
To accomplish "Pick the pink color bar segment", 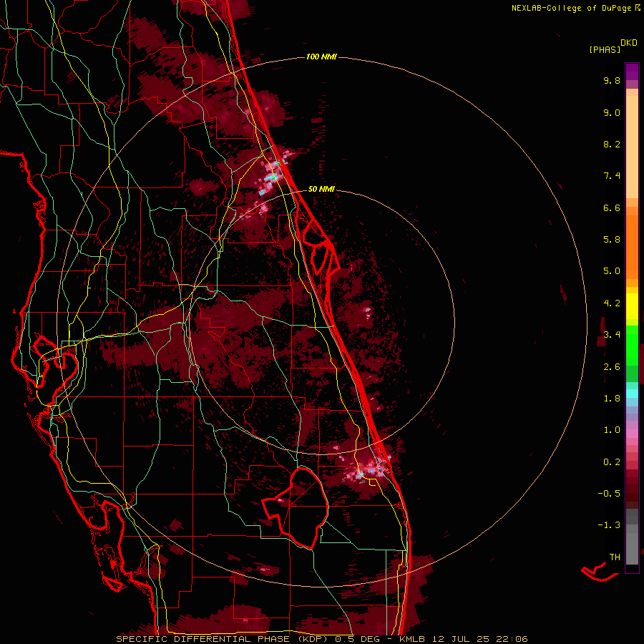I will tap(632, 434).
